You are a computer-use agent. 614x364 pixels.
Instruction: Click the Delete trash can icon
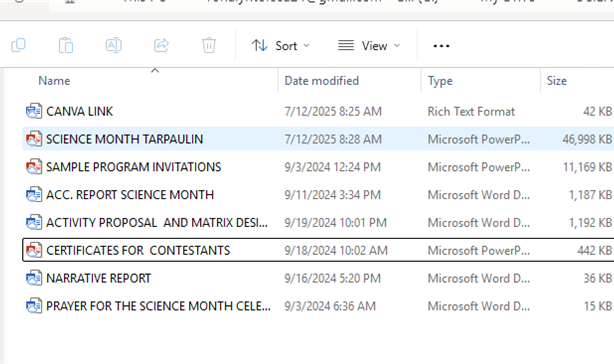(x=209, y=45)
